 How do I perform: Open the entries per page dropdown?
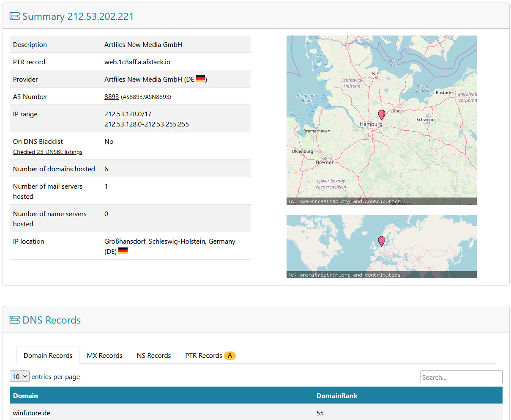(19, 376)
